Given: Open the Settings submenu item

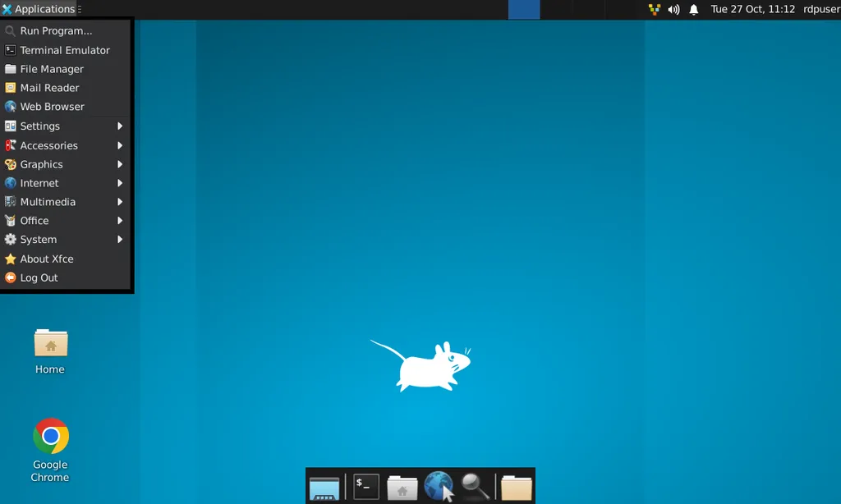Looking at the screenshot, I should [66, 126].
